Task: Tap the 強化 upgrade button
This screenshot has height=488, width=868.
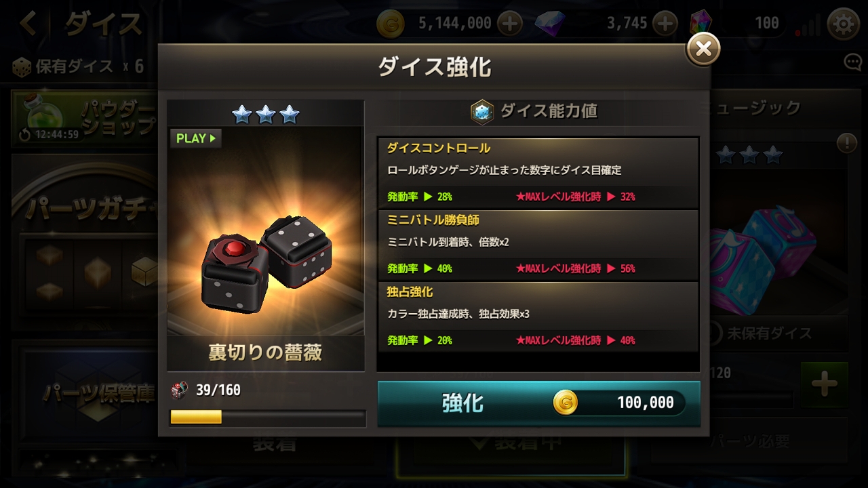Action: (x=539, y=403)
